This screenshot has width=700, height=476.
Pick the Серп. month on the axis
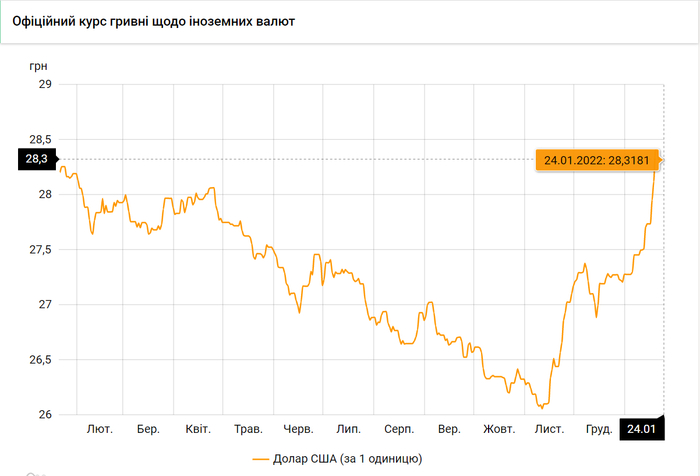click(x=400, y=429)
